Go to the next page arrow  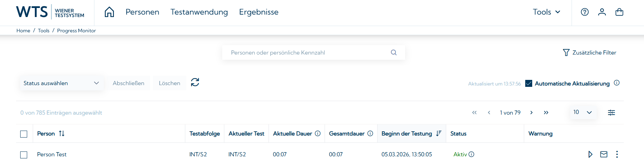click(x=532, y=113)
